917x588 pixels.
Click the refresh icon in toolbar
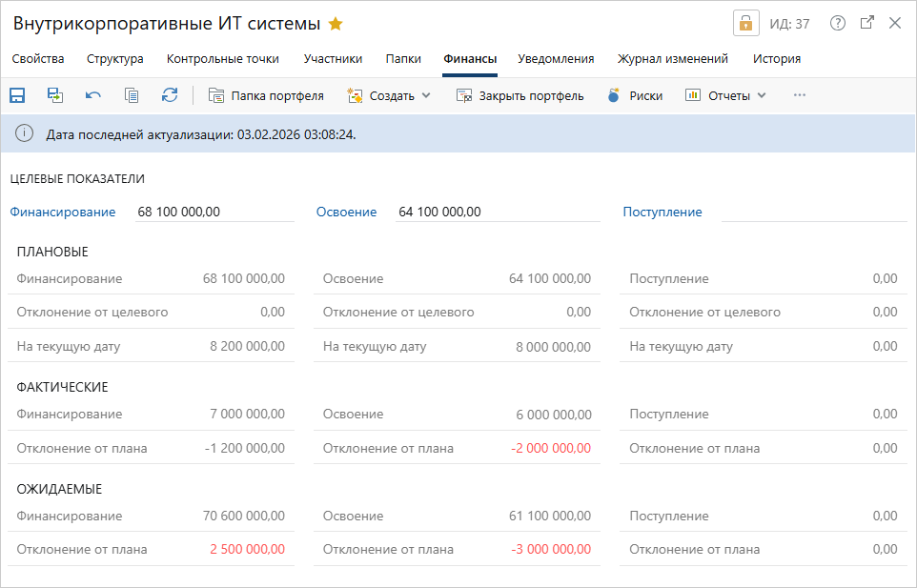tap(170, 95)
